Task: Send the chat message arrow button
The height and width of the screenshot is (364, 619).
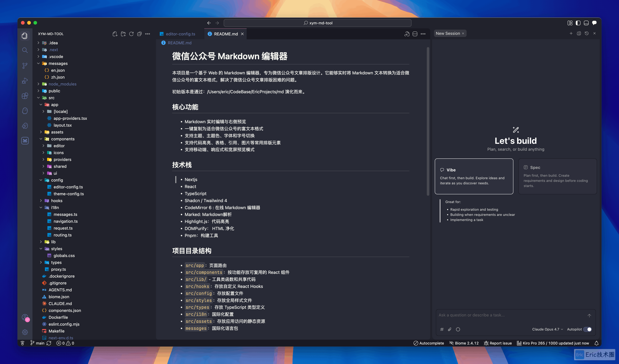Action: [x=589, y=315]
